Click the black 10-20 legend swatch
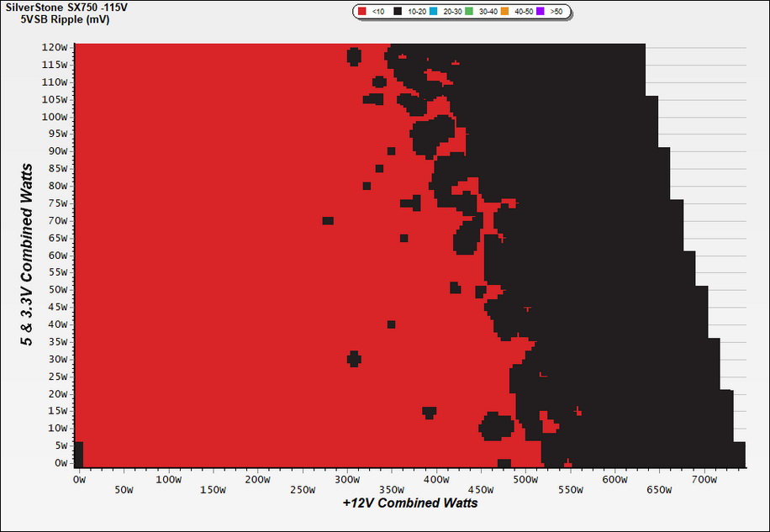The width and height of the screenshot is (770, 532). tap(398, 11)
